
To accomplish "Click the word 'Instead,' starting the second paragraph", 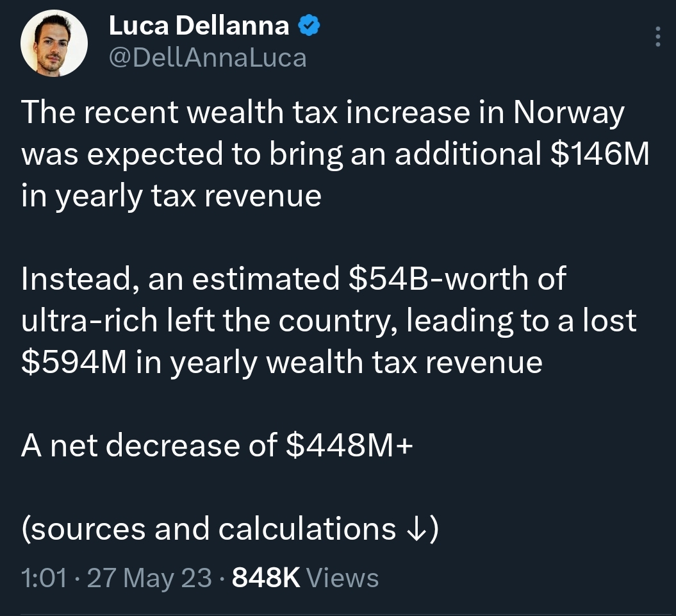I will (76, 279).
